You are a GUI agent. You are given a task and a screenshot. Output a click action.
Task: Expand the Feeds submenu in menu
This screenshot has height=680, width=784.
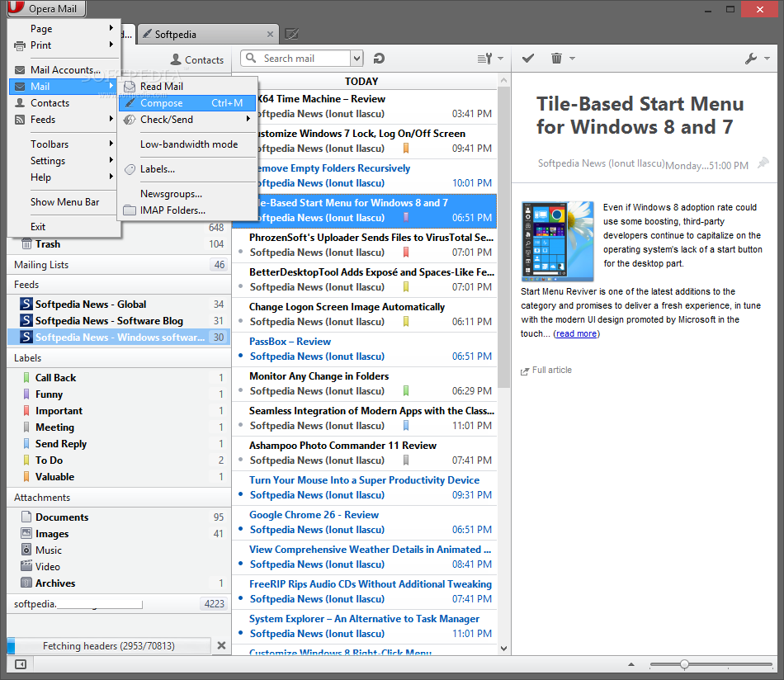(64, 120)
